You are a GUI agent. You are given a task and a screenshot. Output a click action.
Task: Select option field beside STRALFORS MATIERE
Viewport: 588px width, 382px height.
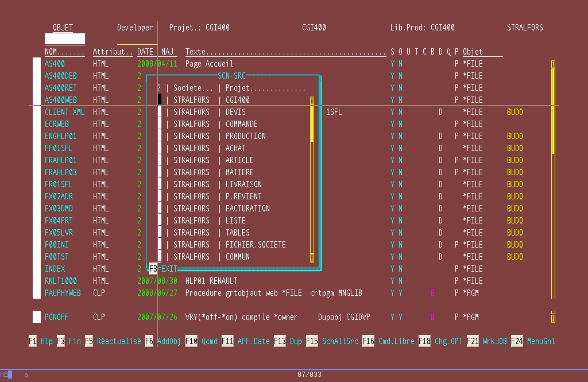tap(160, 172)
